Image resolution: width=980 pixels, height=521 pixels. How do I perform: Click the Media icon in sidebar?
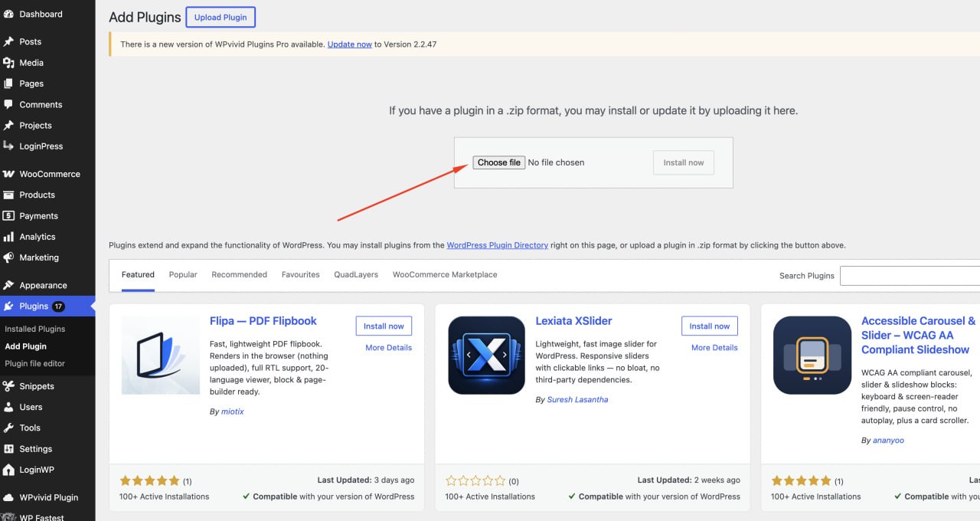(8, 63)
